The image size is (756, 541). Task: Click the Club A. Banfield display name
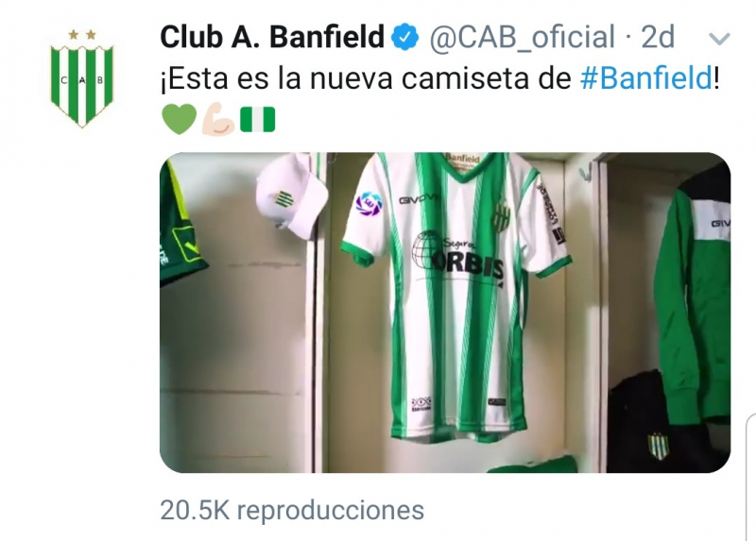click(x=272, y=37)
